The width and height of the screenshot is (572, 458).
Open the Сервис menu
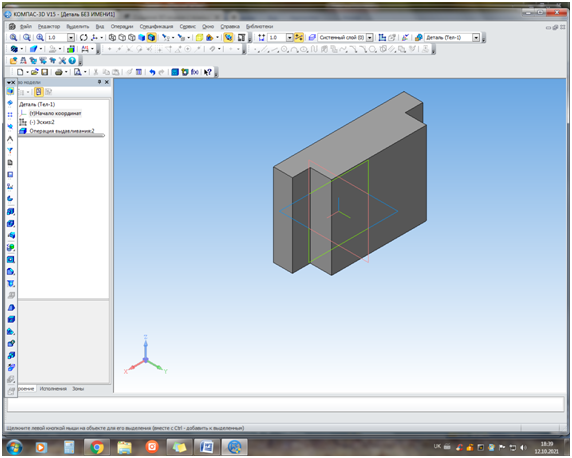pyautogui.click(x=188, y=26)
